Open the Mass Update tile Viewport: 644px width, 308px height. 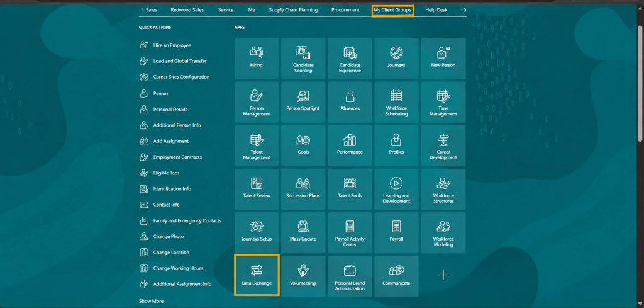tap(303, 233)
